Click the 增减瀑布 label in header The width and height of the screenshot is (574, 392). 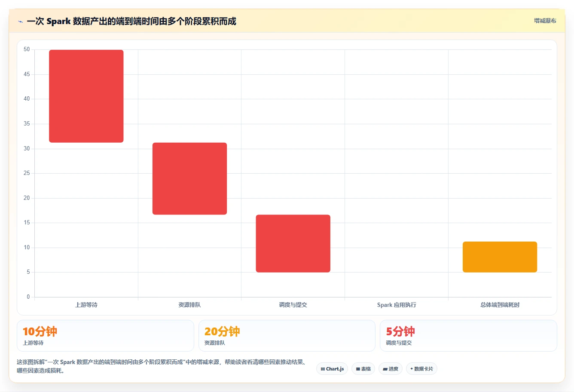pyautogui.click(x=545, y=21)
